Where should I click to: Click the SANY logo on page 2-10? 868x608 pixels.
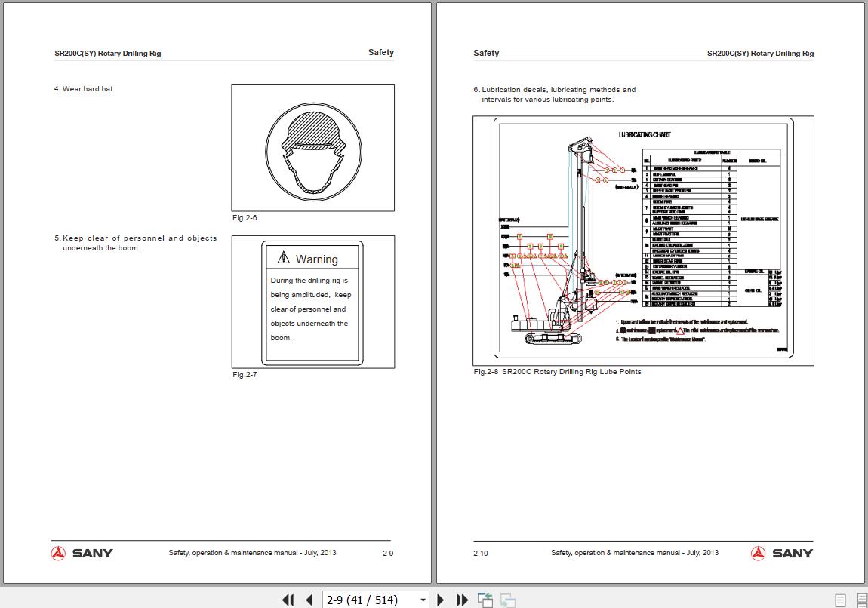[782, 552]
